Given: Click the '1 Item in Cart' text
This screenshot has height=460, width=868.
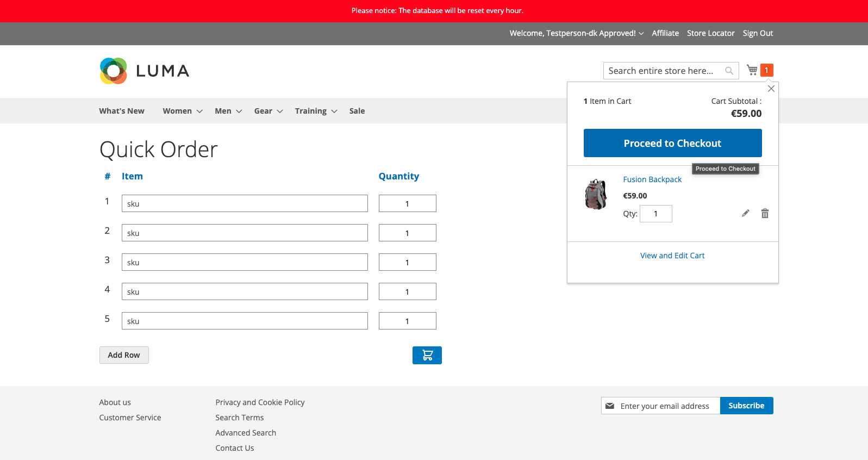Looking at the screenshot, I should click(607, 101).
